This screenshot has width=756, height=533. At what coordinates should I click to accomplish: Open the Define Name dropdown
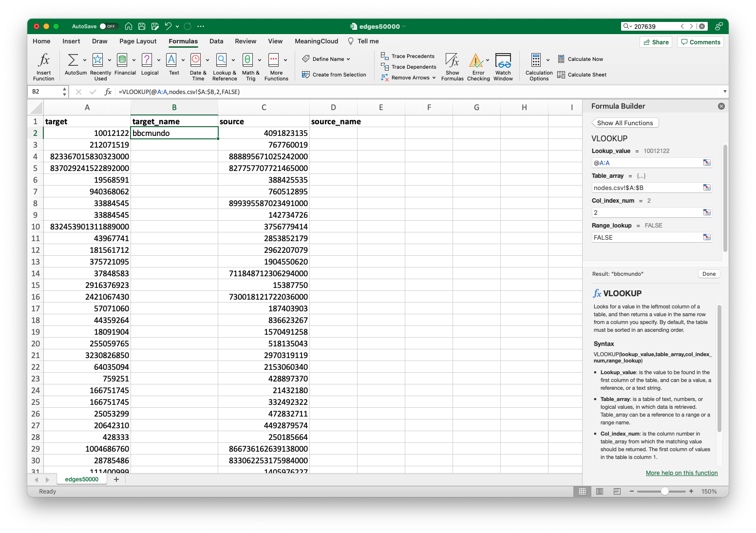pos(327,58)
